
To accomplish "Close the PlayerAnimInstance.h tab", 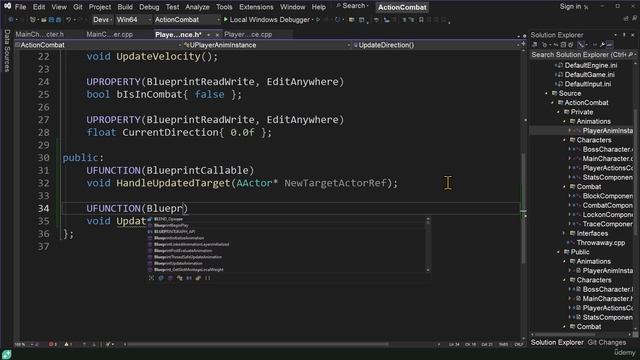I will tap(217, 35).
